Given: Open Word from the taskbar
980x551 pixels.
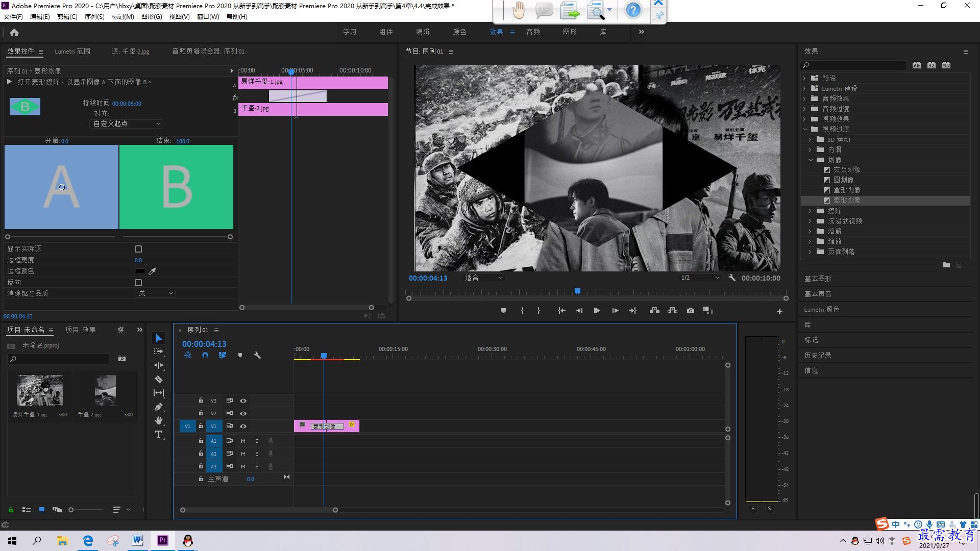Looking at the screenshot, I should tap(137, 540).
